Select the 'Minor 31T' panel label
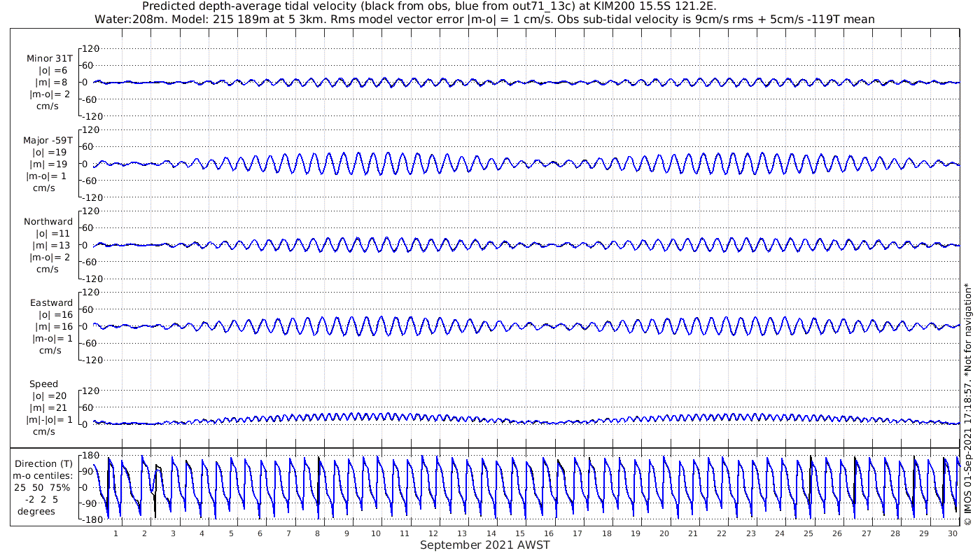The width and height of the screenshot is (980, 560). [50, 59]
